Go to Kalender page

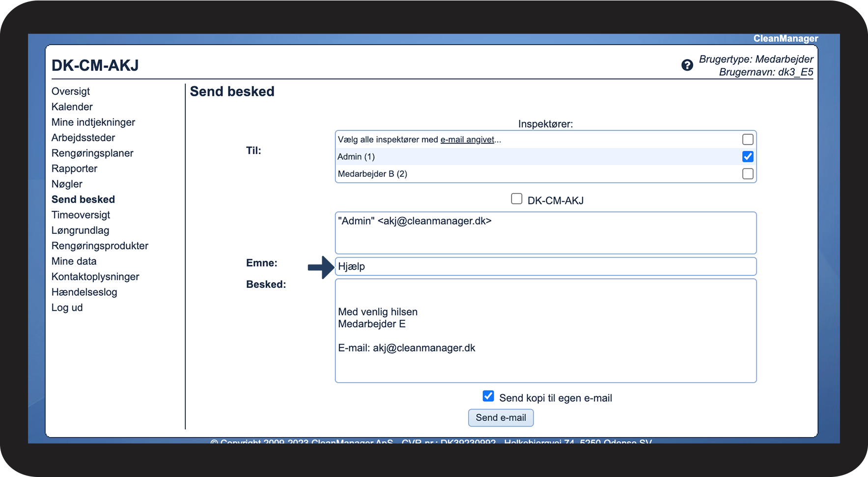tap(72, 107)
